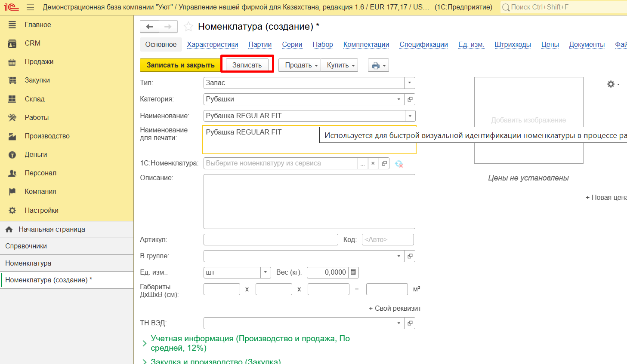Image resolution: width=627 pixels, height=364 pixels.
Task: Click into the Артикул input field
Action: 270,240
